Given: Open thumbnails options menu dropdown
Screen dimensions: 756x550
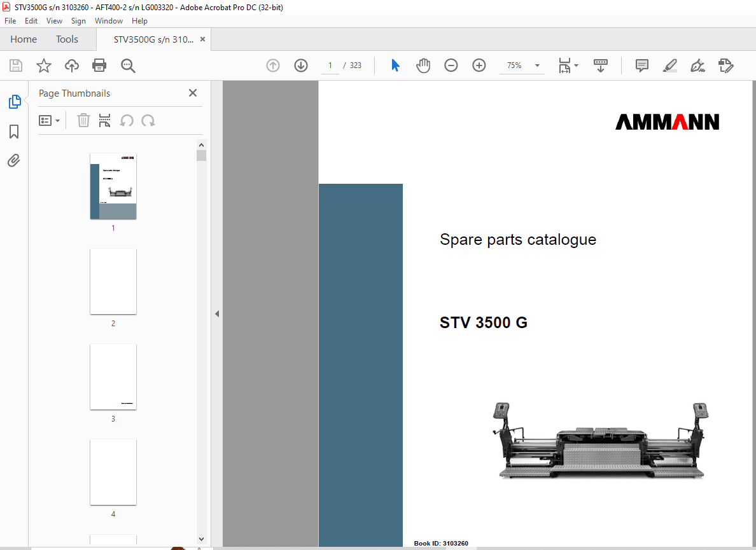Looking at the screenshot, I should coord(49,120).
